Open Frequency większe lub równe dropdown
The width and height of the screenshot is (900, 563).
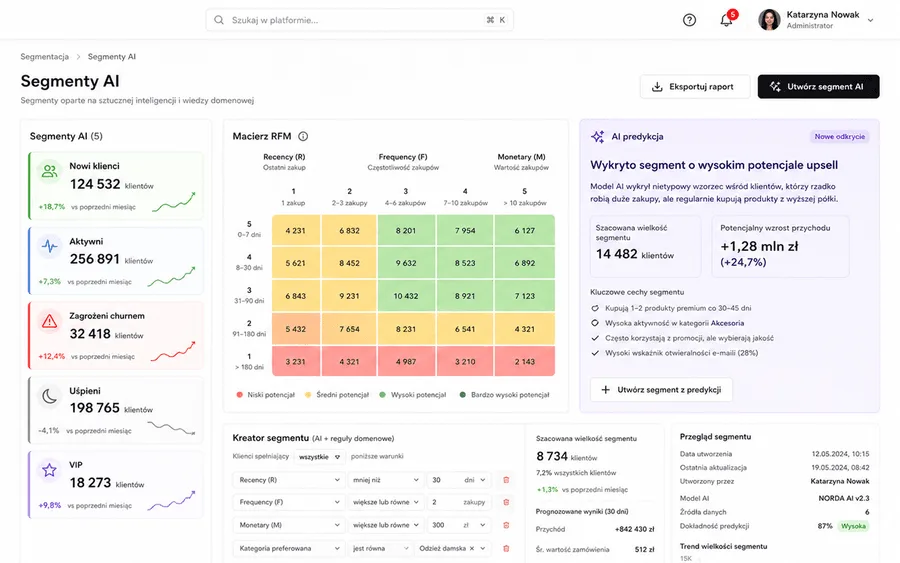click(x=386, y=502)
